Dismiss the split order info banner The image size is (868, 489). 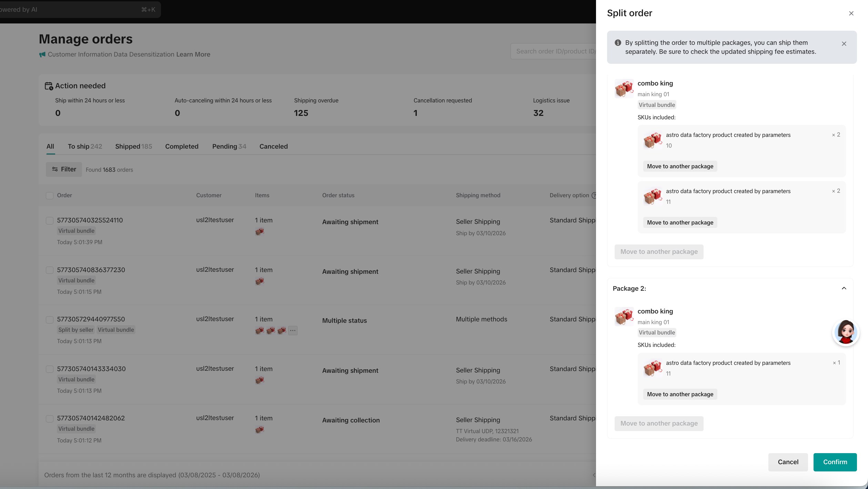(x=844, y=44)
